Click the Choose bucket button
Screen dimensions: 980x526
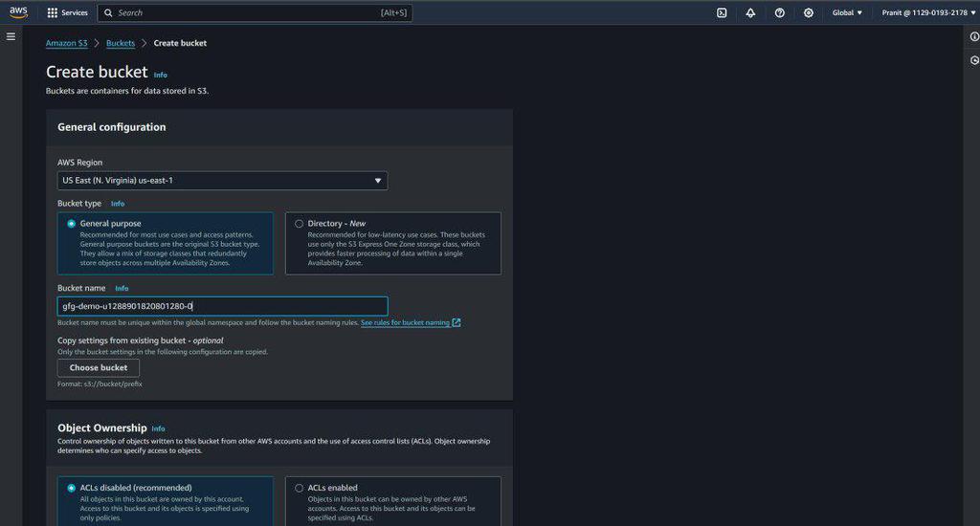pos(99,368)
